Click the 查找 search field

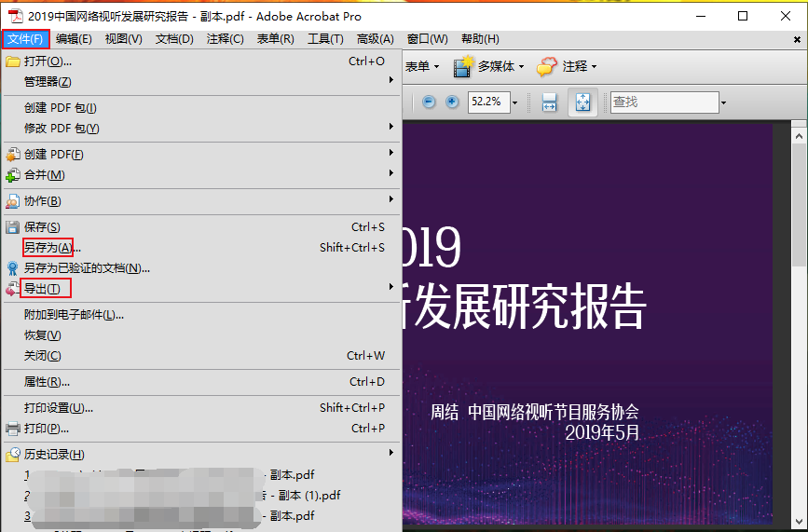point(664,102)
